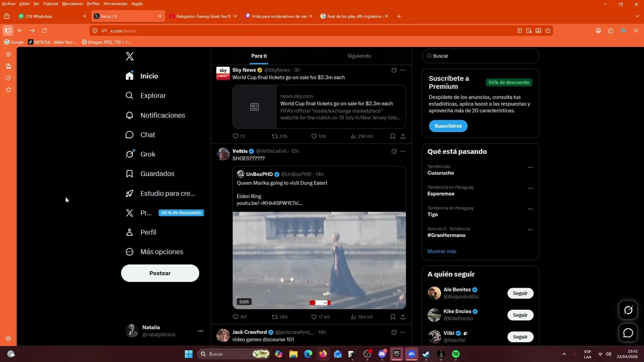Screen dimensions: 644x362
Task: Click Grok explain icon on Sky News post
Action: pyautogui.click(x=394, y=70)
